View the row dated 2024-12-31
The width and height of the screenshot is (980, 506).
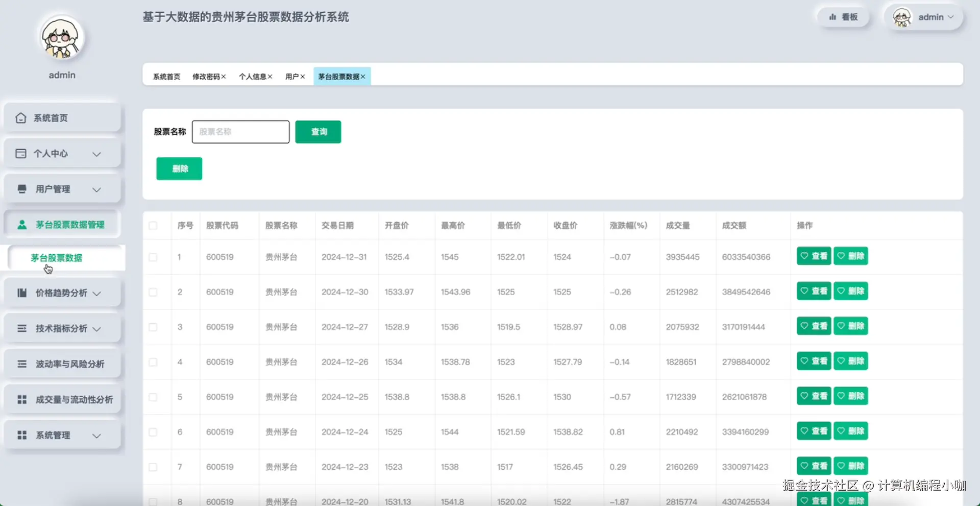pyautogui.click(x=814, y=256)
